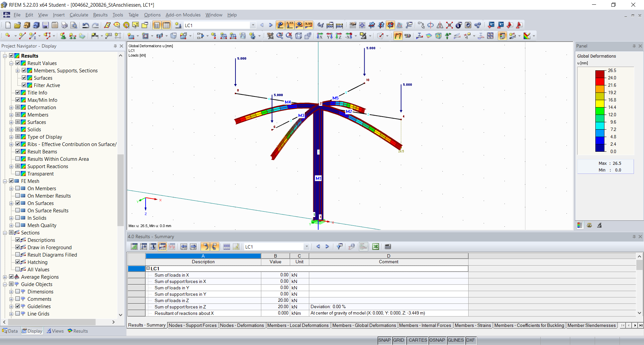
Task: Click the delete cross icon in toolbar
Action: [x=449, y=25]
